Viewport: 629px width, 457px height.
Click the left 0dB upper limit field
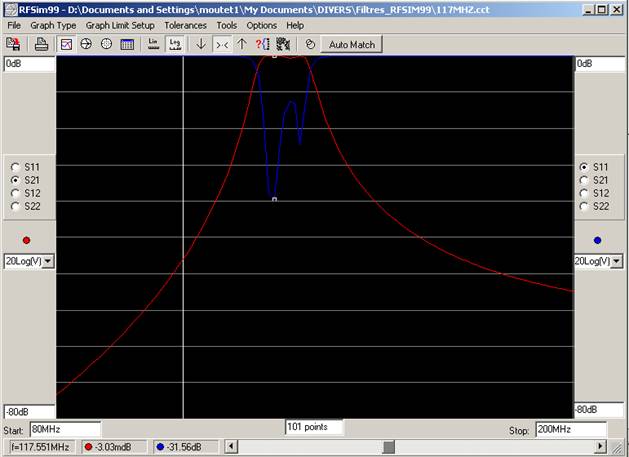[29, 64]
